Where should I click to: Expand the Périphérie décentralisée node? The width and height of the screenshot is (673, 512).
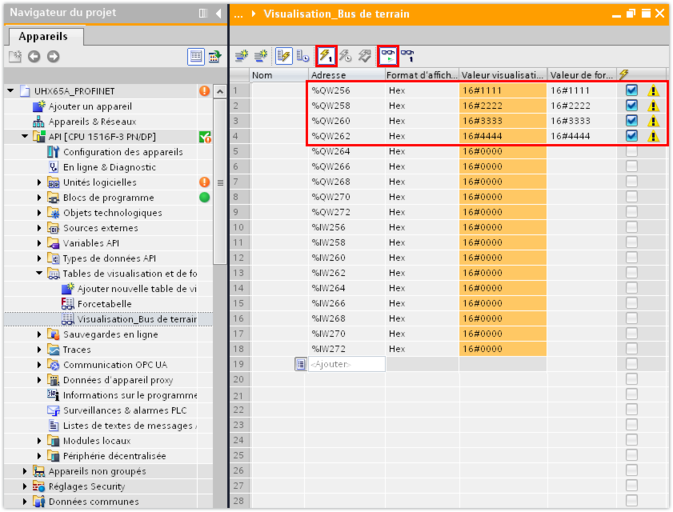point(40,456)
